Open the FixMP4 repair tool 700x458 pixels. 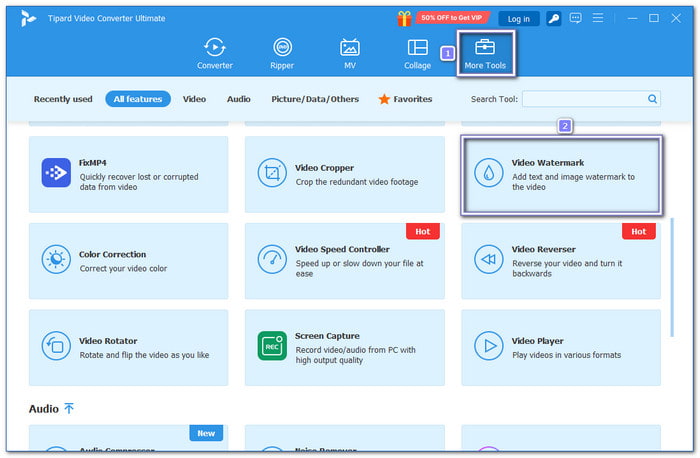(x=128, y=174)
